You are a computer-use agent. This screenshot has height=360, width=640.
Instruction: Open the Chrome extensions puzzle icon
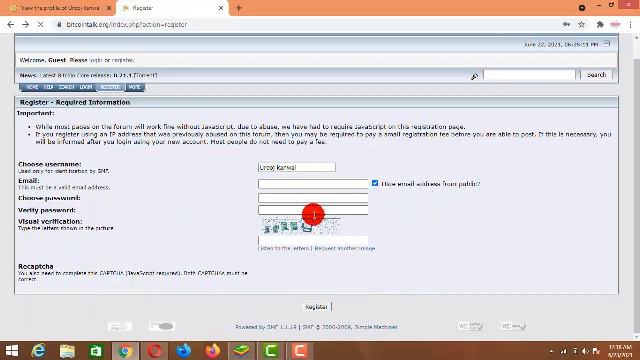600,24
